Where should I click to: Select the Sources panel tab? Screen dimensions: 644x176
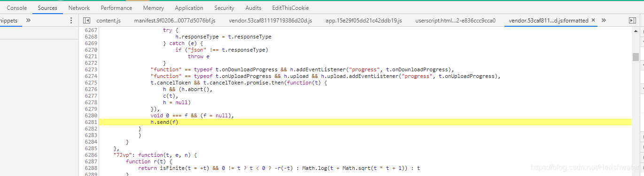click(47, 8)
